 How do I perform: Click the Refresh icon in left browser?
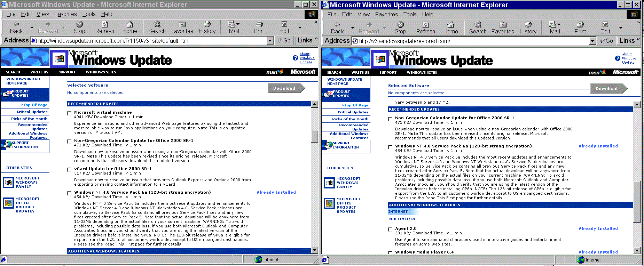[x=104, y=24]
